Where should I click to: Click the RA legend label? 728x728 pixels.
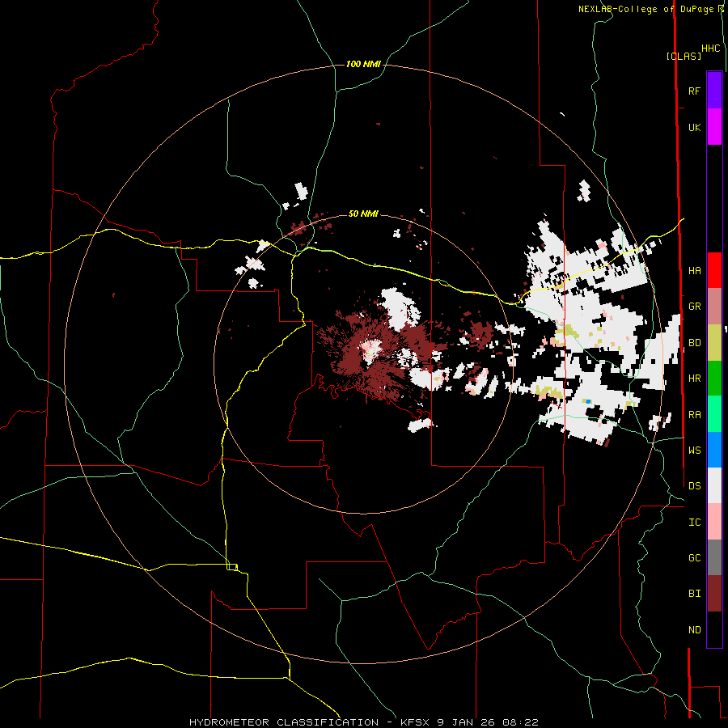pos(694,415)
